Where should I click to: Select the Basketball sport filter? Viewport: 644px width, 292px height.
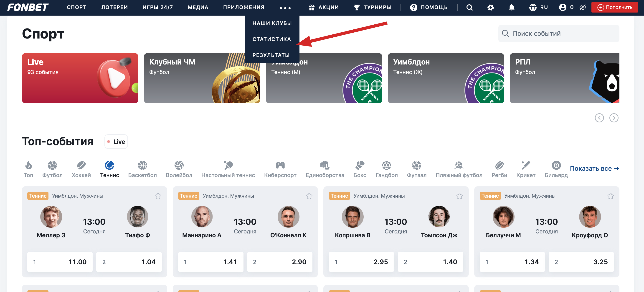click(x=142, y=169)
